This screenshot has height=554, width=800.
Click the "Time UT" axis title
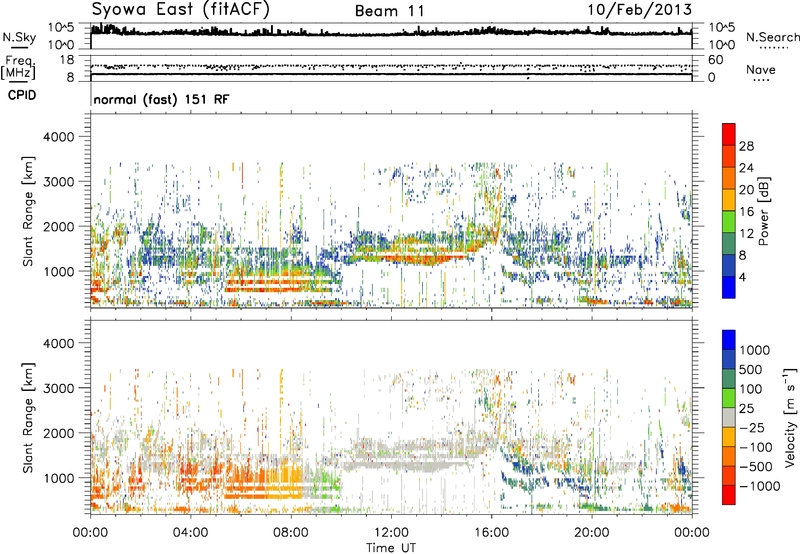click(391, 548)
